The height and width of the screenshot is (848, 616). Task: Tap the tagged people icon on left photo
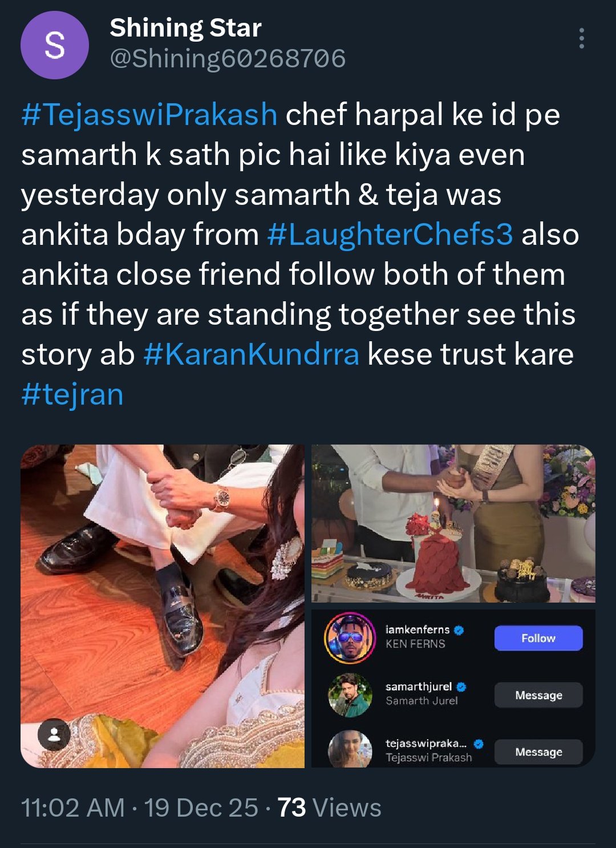[x=54, y=734]
